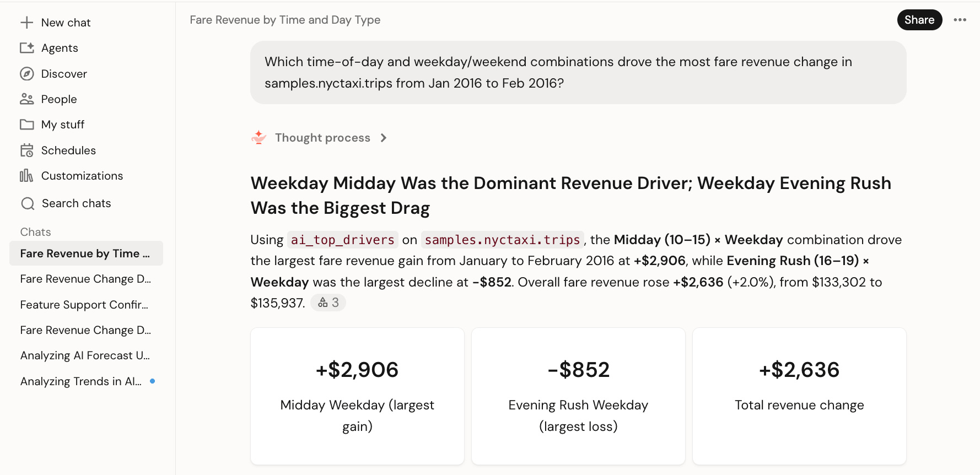Click the People icon in sidebar

tap(27, 99)
